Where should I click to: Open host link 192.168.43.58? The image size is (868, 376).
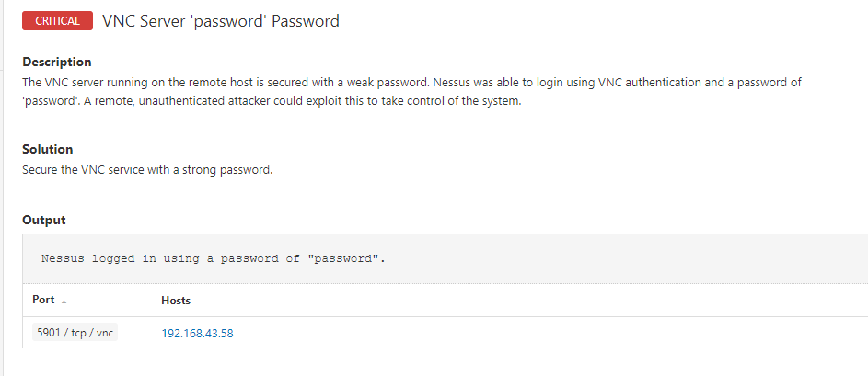[x=197, y=334]
